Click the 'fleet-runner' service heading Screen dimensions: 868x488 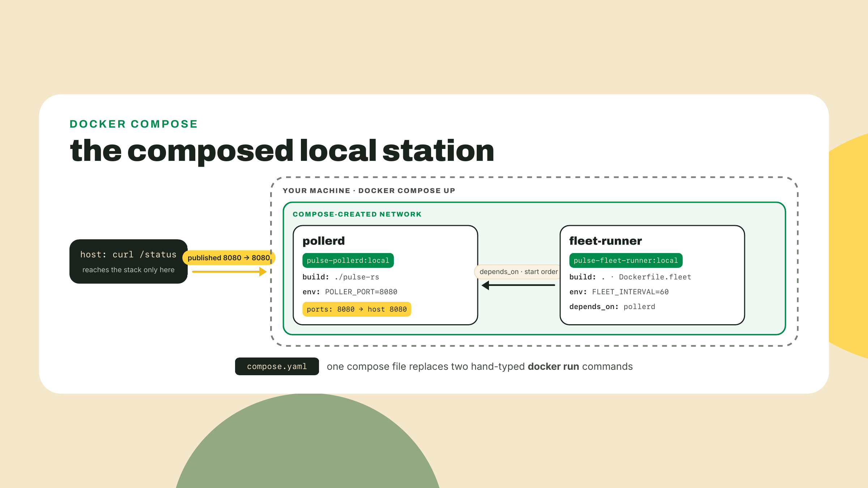605,241
